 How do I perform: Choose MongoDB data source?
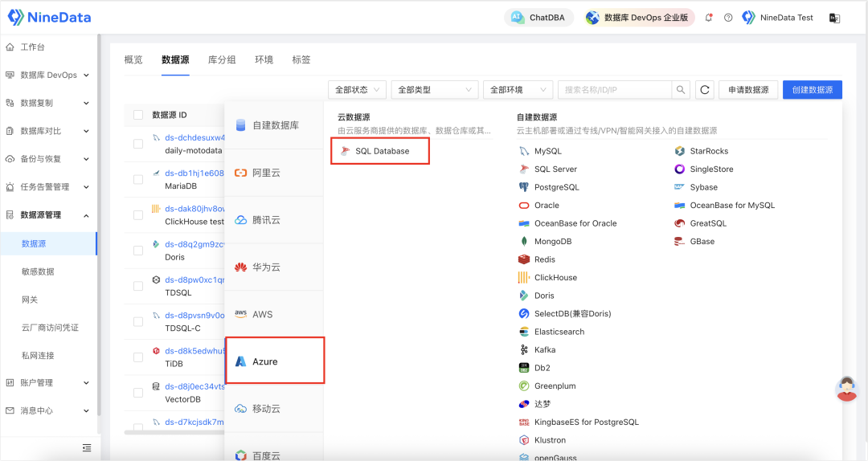click(545, 241)
